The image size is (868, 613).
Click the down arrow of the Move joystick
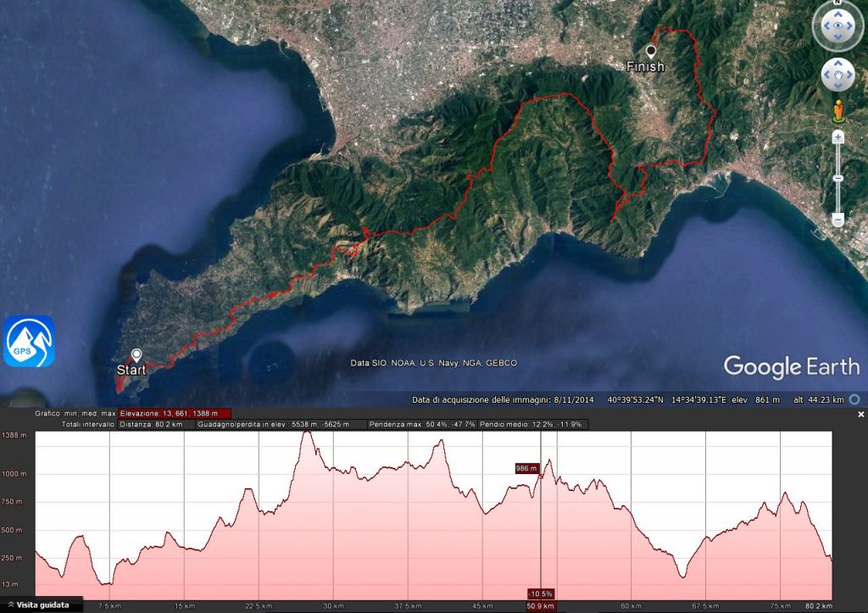coord(837,86)
